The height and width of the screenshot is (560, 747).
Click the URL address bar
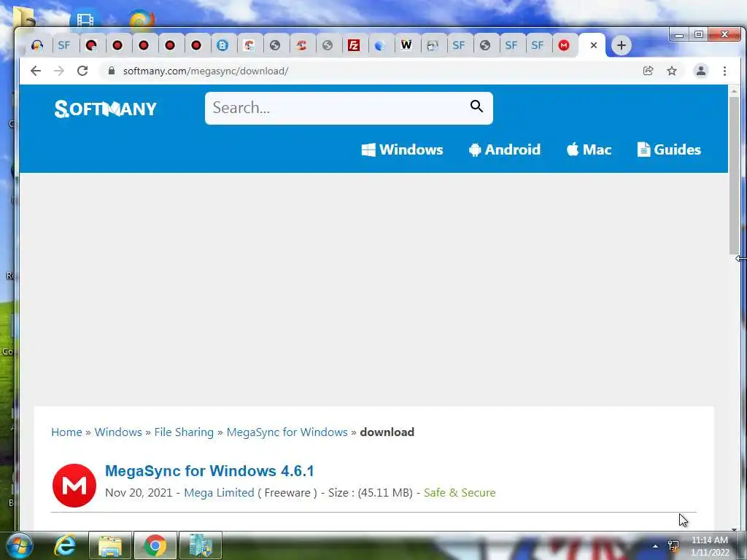pyautogui.click(x=371, y=71)
